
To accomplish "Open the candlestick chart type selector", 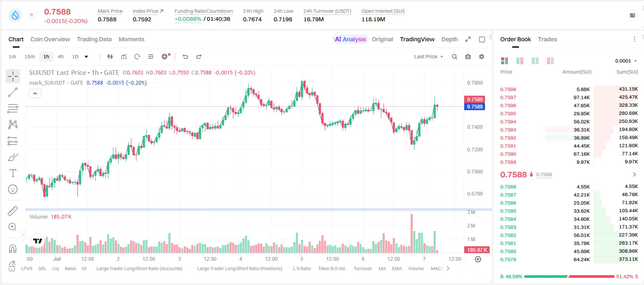I will pyautogui.click(x=111, y=57).
